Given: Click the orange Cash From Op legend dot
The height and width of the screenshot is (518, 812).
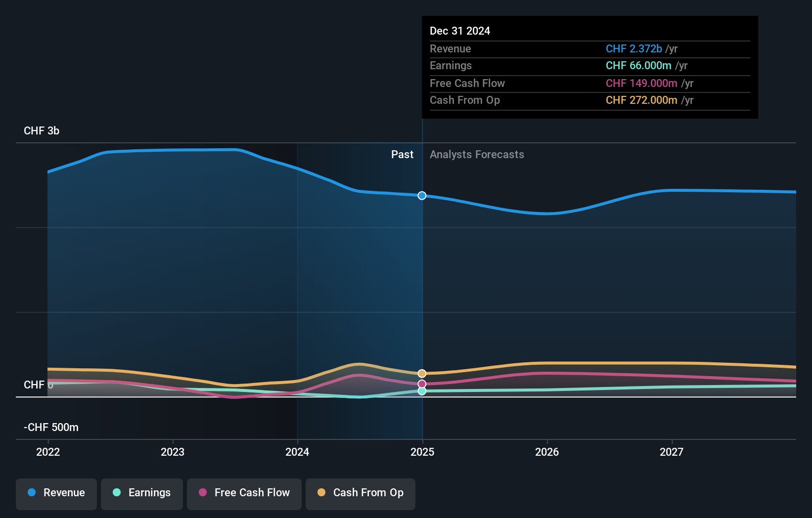Looking at the screenshot, I should tap(321, 493).
